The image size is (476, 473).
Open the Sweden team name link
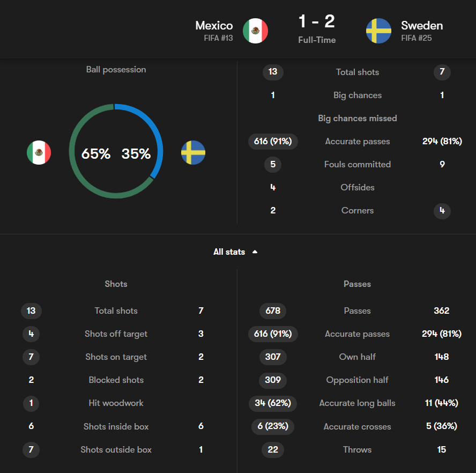tap(422, 25)
